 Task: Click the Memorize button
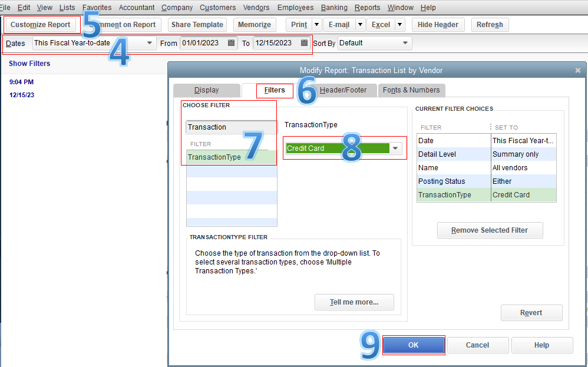pos(255,25)
